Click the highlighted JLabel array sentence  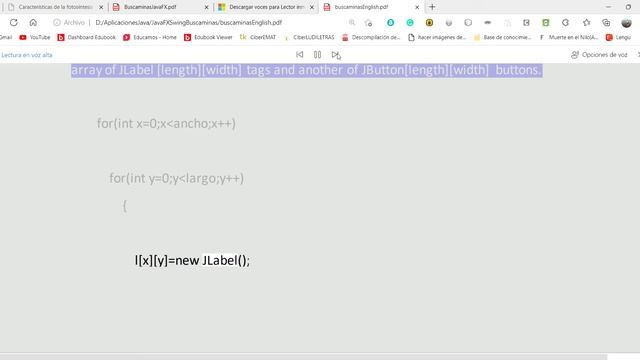tap(307, 70)
